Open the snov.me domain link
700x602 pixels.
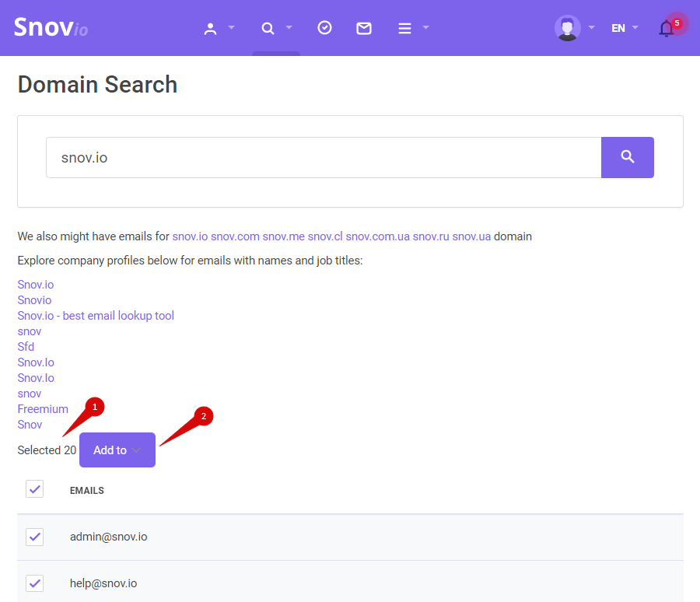(283, 236)
